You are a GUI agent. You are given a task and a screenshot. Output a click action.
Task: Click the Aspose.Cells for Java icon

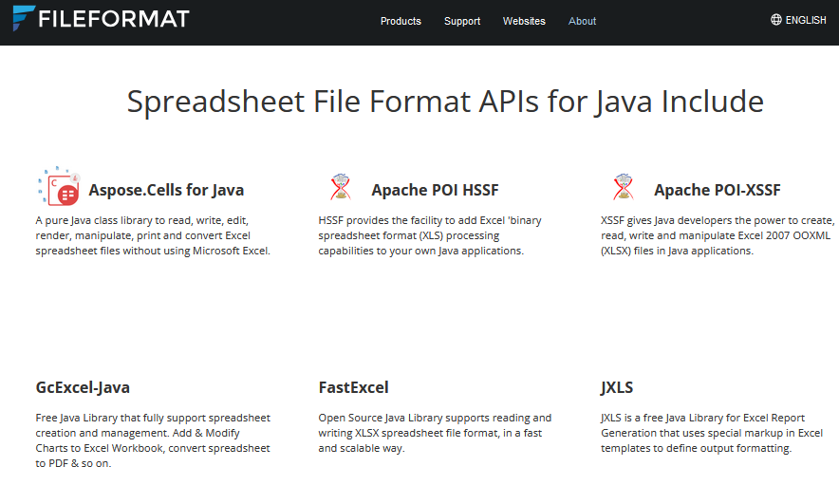(58, 186)
